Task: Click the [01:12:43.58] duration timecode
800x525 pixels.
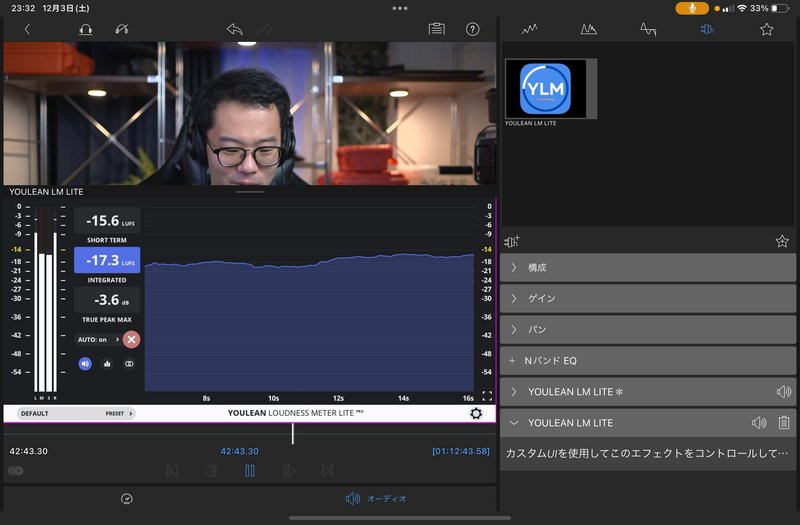Action: pos(461,452)
